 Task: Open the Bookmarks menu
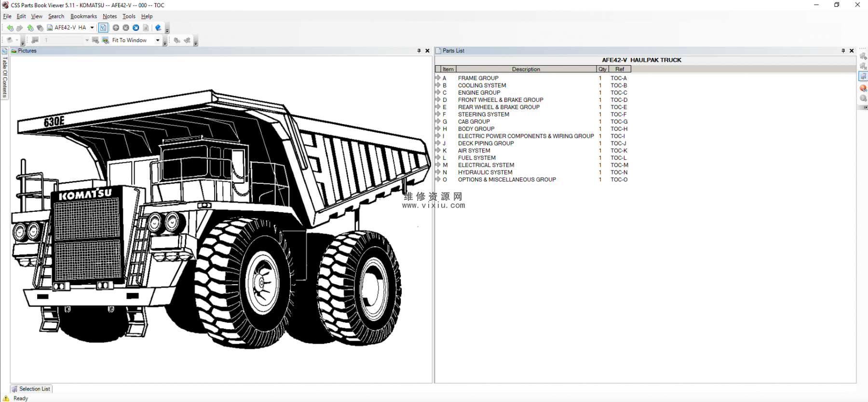coord(83,16)
